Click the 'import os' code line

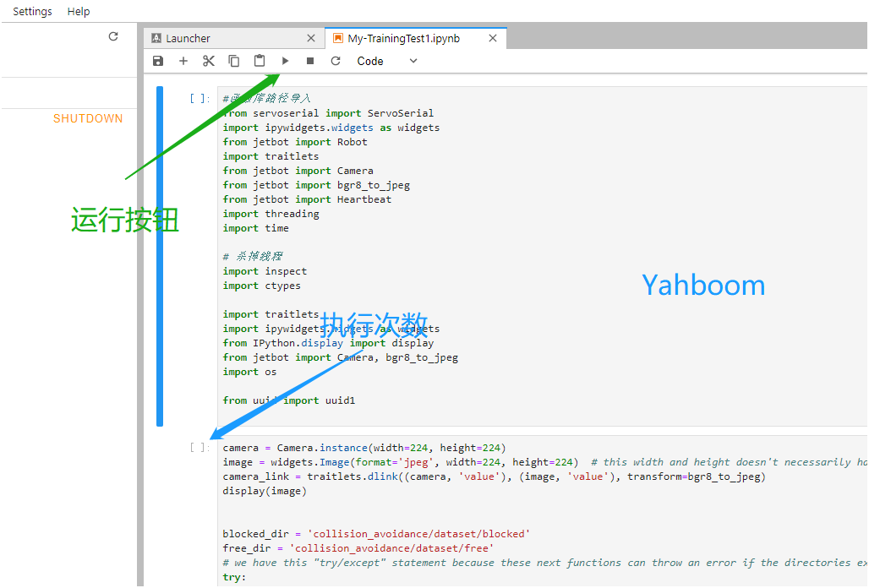click(249, 372)
